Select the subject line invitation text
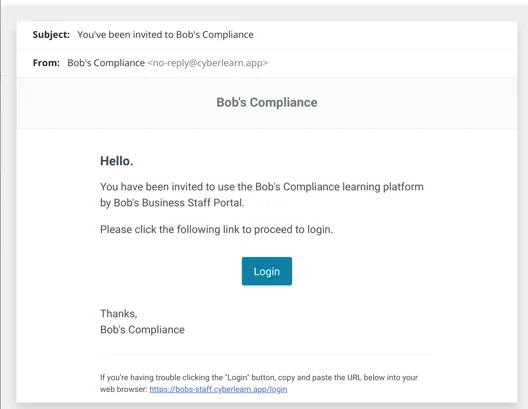528x409 pixels. pos(165,35)
